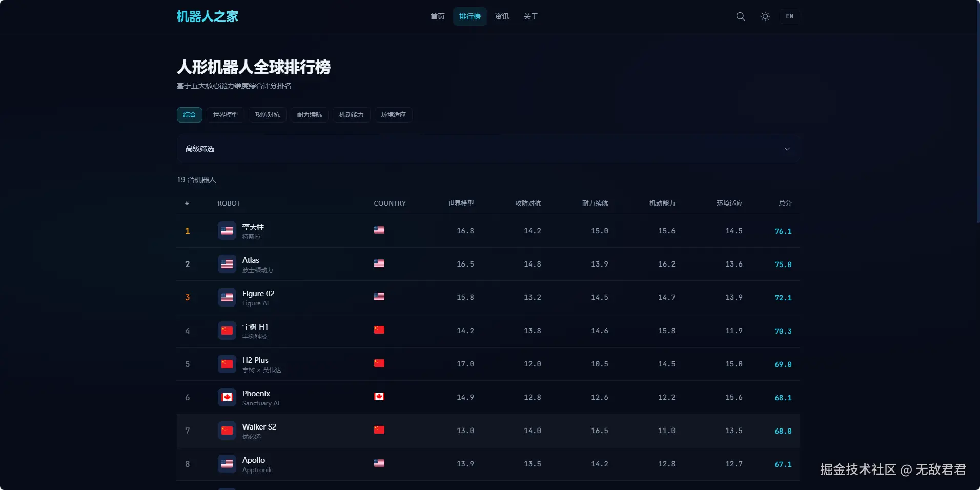Viewport: 980px width, 490px height.
Task: Click total score 67.1
Action: (x=783, y=464)
